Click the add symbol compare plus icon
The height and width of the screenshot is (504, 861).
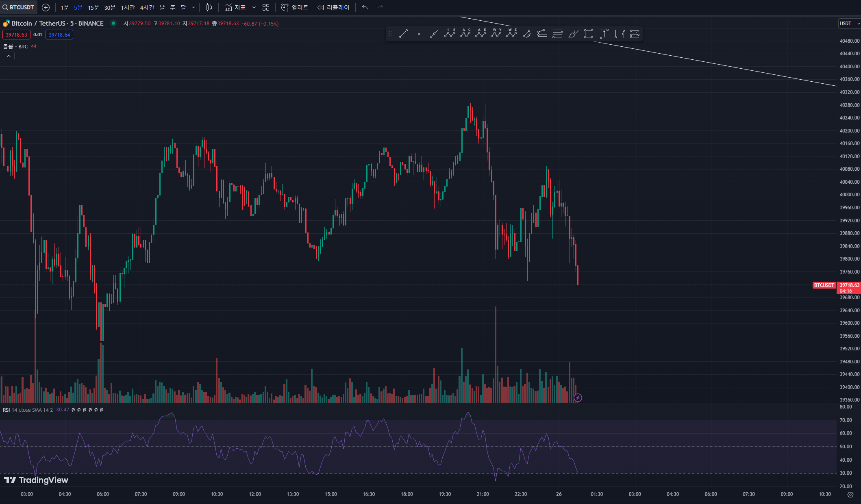click(x=46, y=7)
